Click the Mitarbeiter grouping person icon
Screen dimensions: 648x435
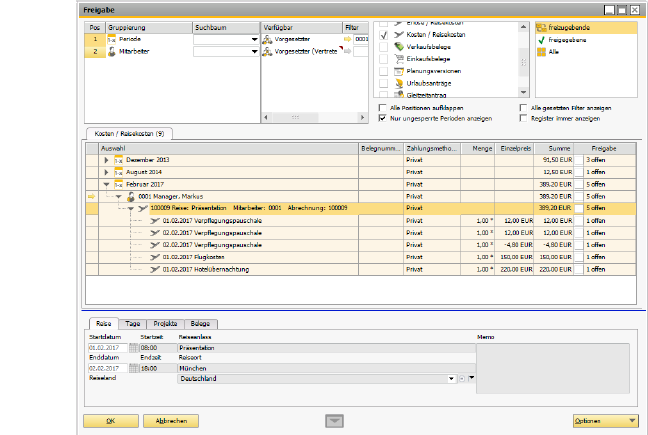coord(111,50)
